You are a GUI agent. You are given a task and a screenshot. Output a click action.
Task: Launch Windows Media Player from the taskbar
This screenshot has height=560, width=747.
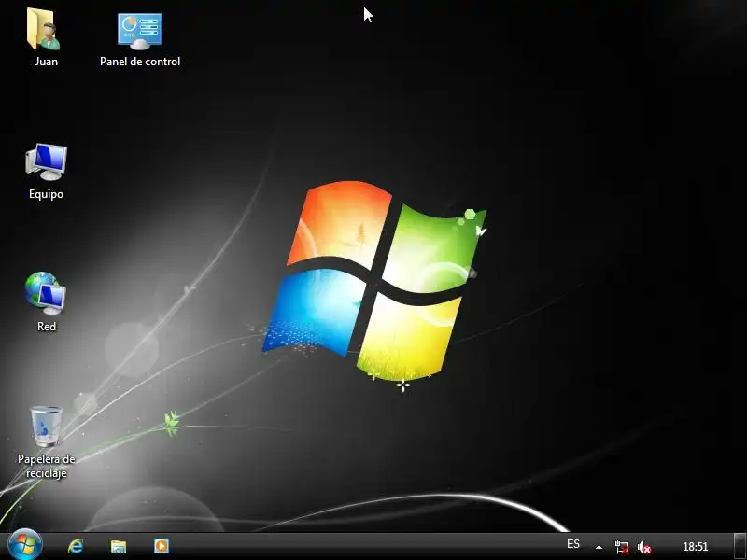[162, 546]
